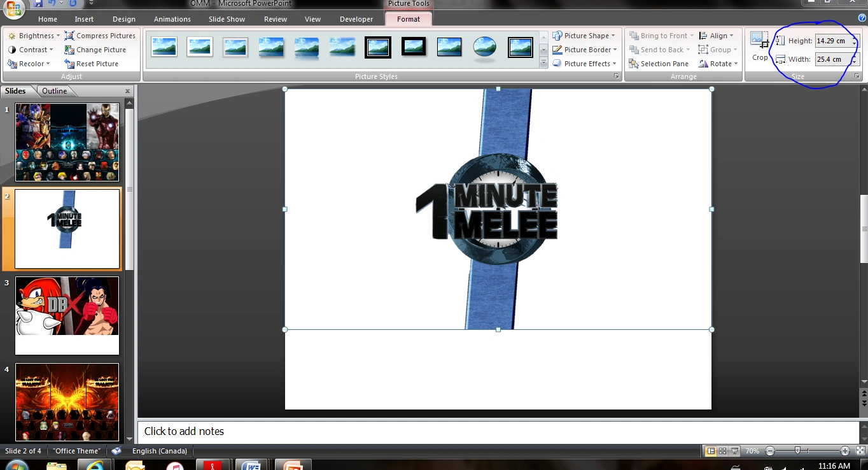
Task: Open the Rotate dropdown
Action: (718, 64)
